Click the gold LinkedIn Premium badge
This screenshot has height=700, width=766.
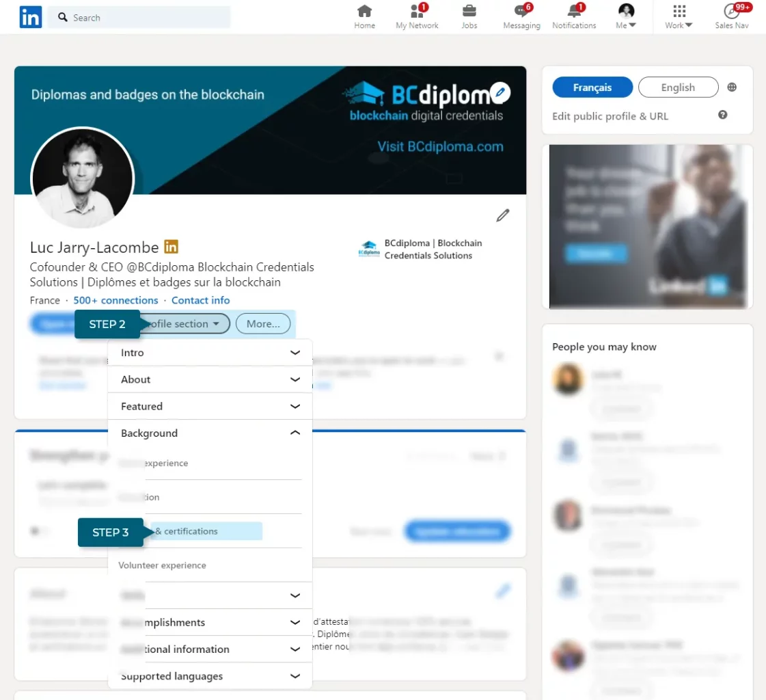[171, 247]
